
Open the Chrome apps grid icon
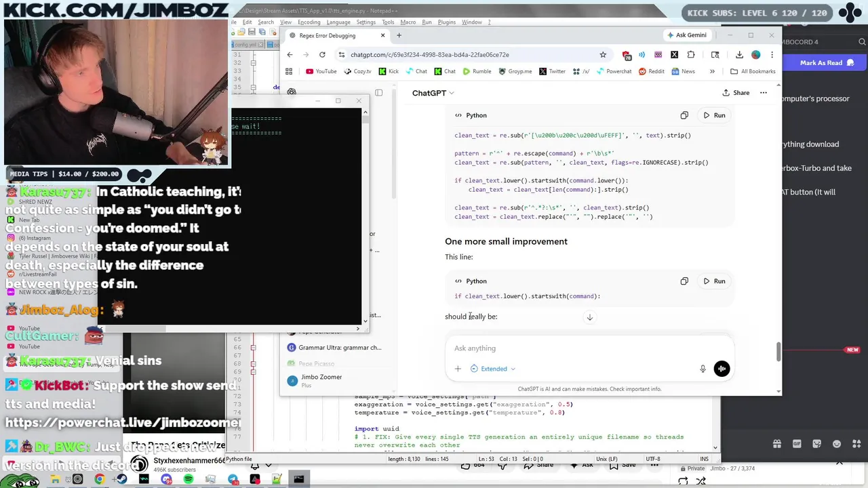[289, 71]
